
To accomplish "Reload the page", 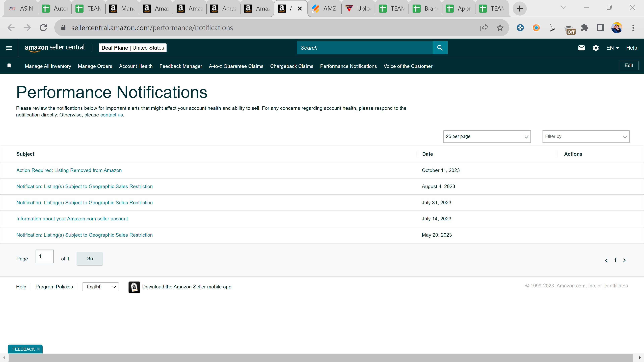I will click(x=43, y=28).
